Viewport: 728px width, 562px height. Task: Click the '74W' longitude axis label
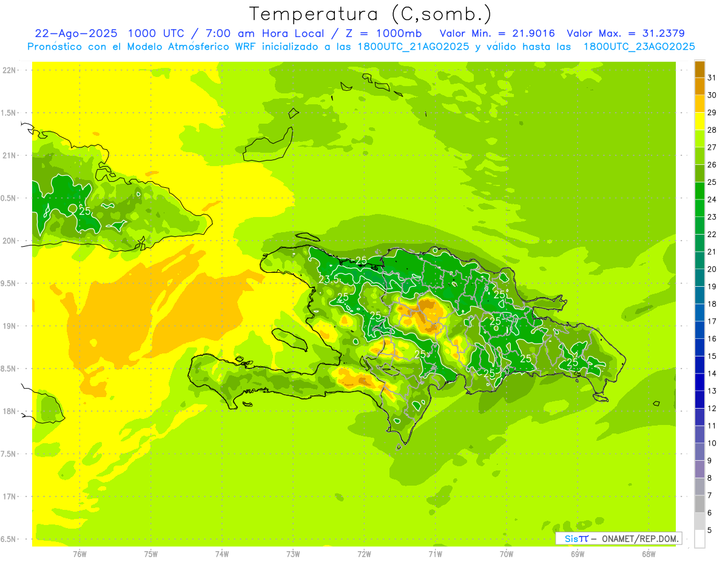coord(222,554)
